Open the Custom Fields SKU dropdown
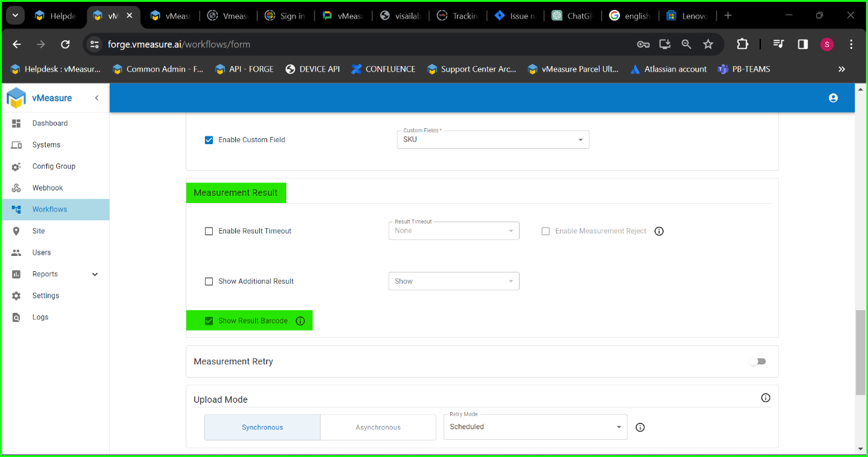868x457 pixels. 493,140
